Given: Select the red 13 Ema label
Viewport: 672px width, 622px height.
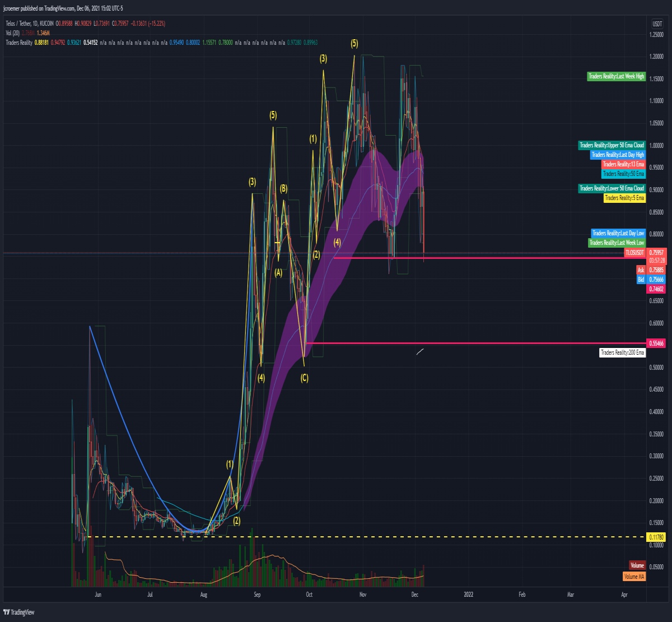Looking at the screenshot, I should tap(623, 164).
